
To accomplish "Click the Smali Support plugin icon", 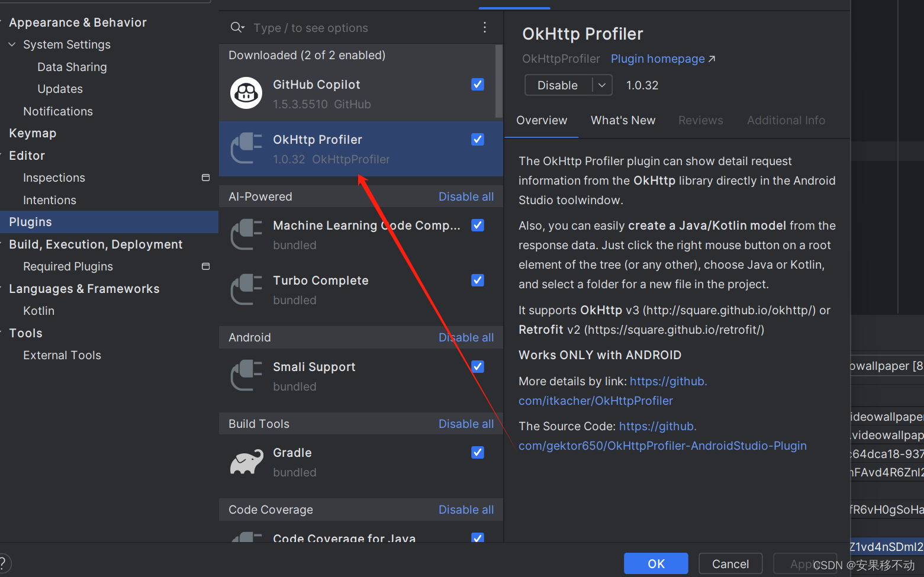I will click(246, 376).
